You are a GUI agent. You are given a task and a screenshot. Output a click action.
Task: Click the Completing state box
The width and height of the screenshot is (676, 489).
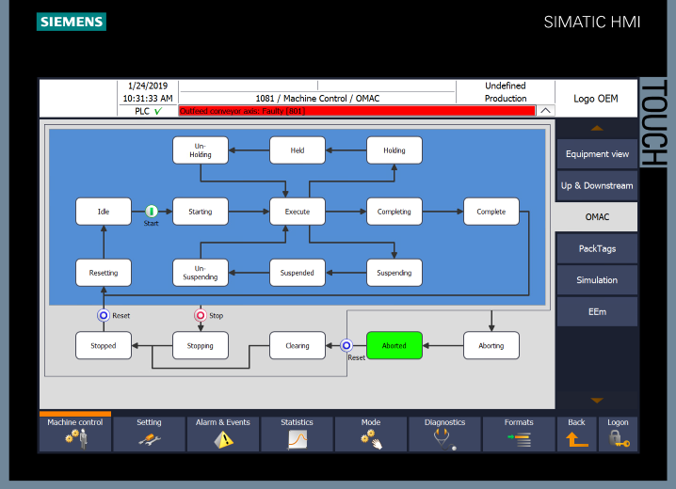tap(394, 211)
